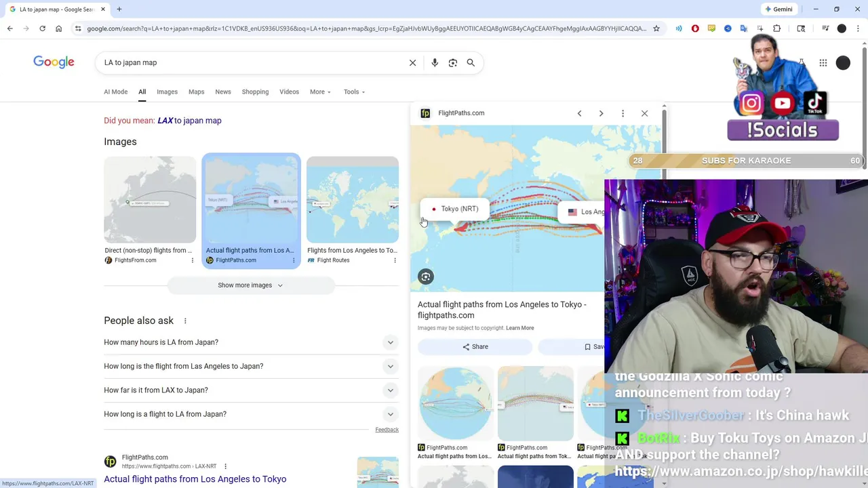The image size is (868, 488).
Task: Open the browser extensions puzzle icon
Action: coord(777,28)
